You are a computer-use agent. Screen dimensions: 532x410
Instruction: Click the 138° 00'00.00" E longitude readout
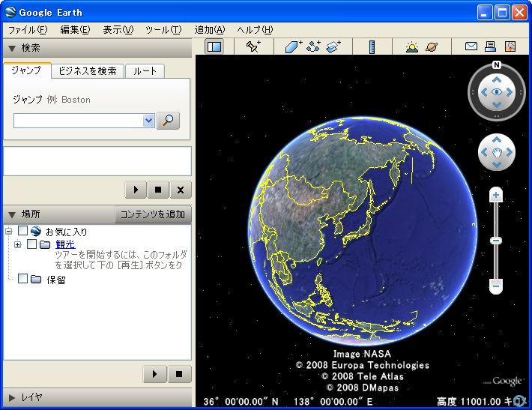pyautogui.click(x=333, y=402)
